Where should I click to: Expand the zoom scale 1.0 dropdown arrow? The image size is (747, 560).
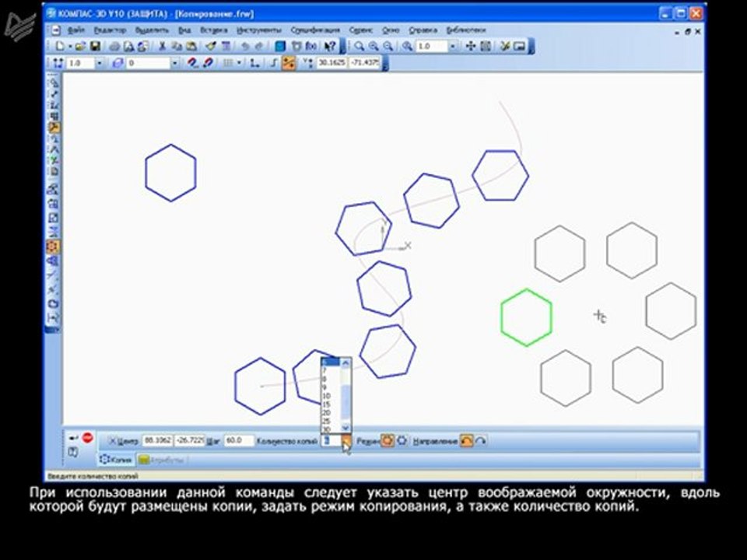453,46
